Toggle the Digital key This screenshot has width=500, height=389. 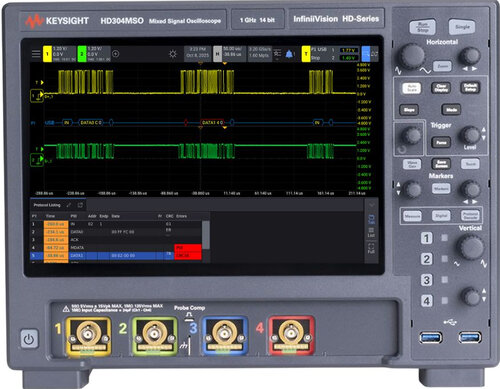[441, 216]
